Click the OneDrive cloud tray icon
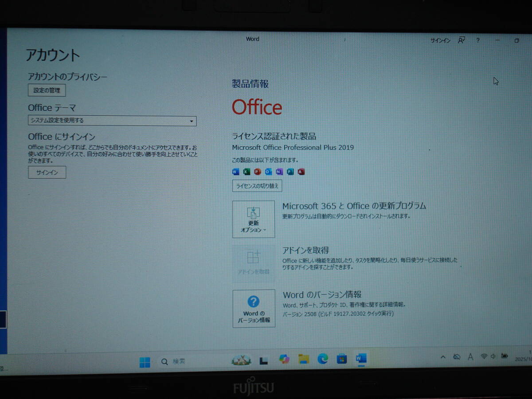This screenshot has width=532, height=399. coord(456,357)
